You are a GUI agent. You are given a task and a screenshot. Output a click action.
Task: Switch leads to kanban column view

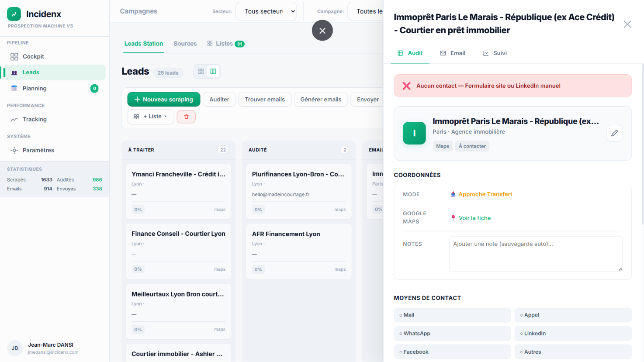[213, 71]
